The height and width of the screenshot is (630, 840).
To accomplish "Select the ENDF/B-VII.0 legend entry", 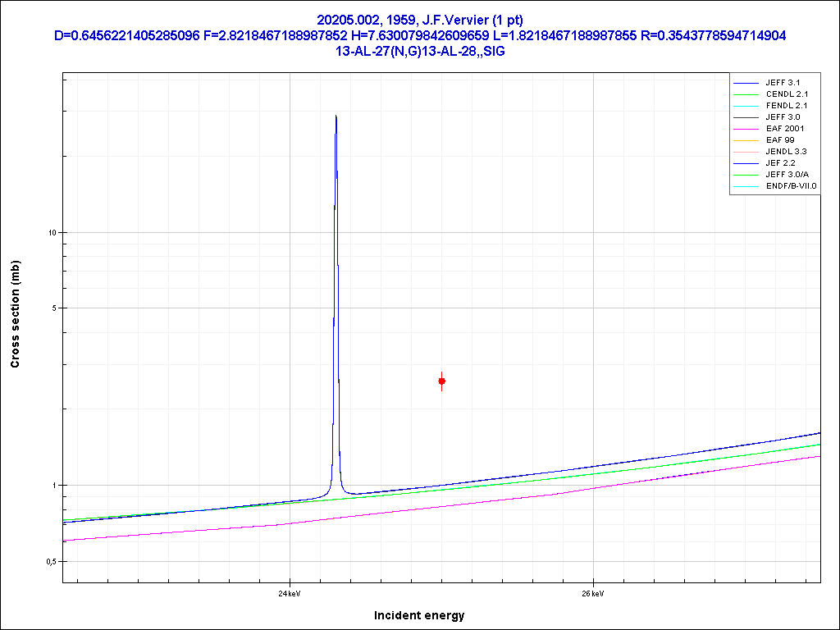I will click(x=791, y=186).
